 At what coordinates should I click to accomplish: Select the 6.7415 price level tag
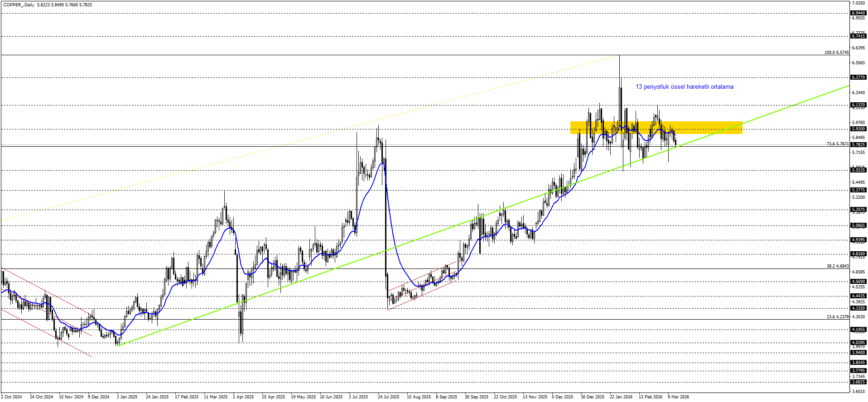pos(858,36)
